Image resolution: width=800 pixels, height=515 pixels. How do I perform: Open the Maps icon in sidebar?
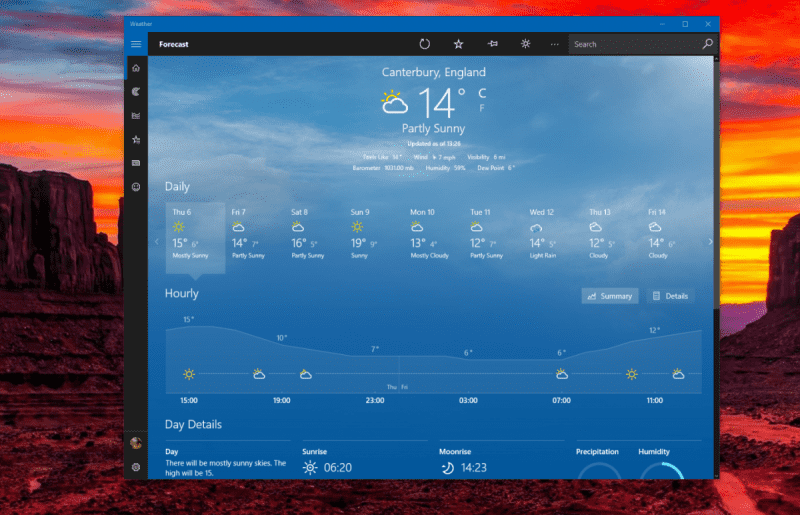pyautogui.click(x=136, y=92)
